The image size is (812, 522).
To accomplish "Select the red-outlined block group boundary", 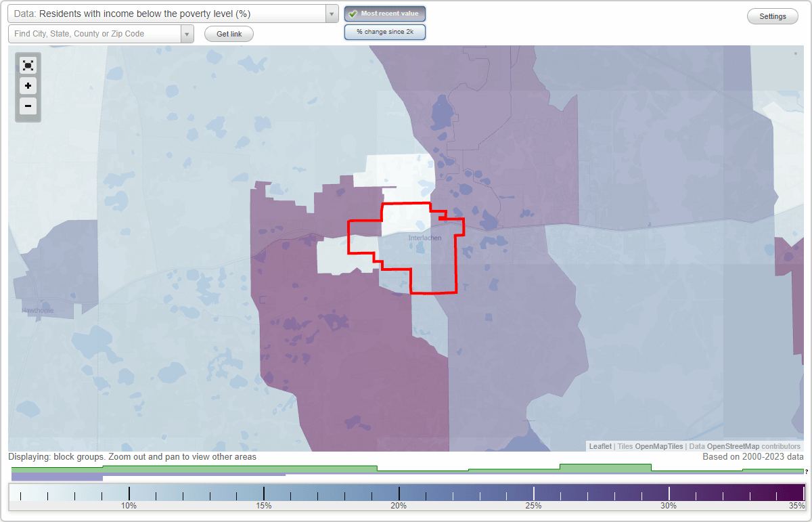I will click(406, 203).
